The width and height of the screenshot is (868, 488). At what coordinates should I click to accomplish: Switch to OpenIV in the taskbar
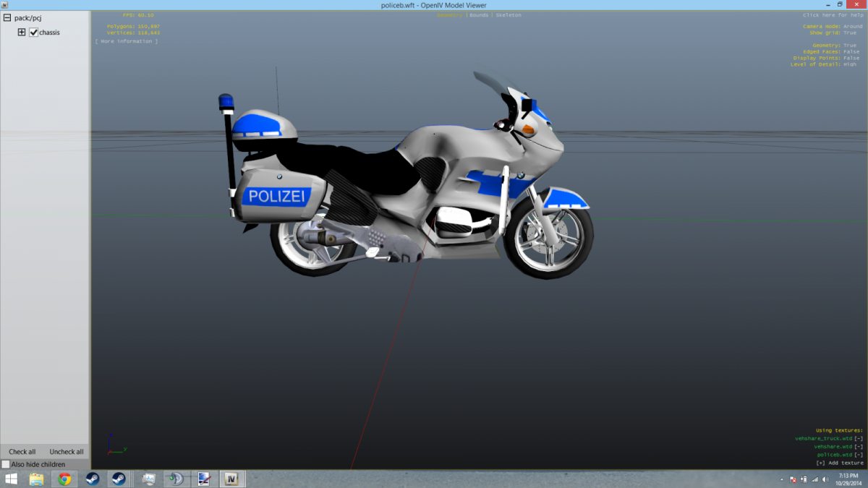[231, 479]
